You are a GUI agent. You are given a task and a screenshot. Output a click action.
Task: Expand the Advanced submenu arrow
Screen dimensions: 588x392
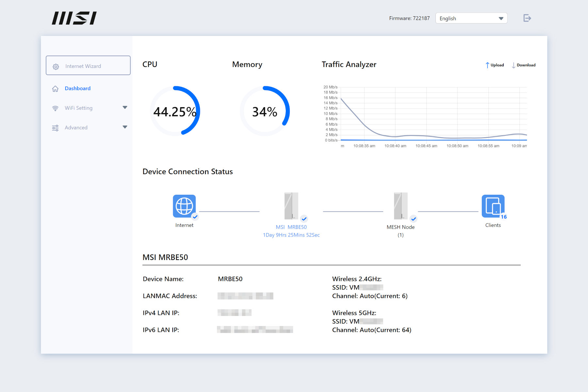[125, 127]
